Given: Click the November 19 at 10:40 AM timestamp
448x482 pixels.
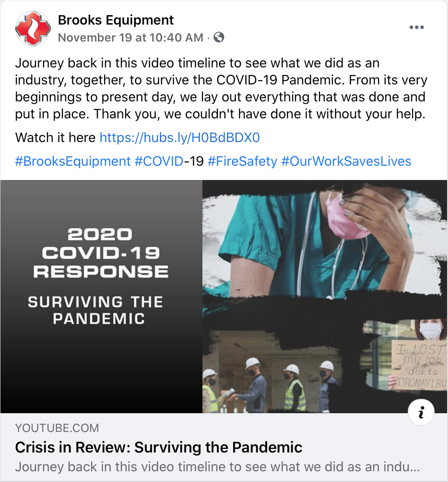Looking at the screenshot, I should click(x=130, y=38).
